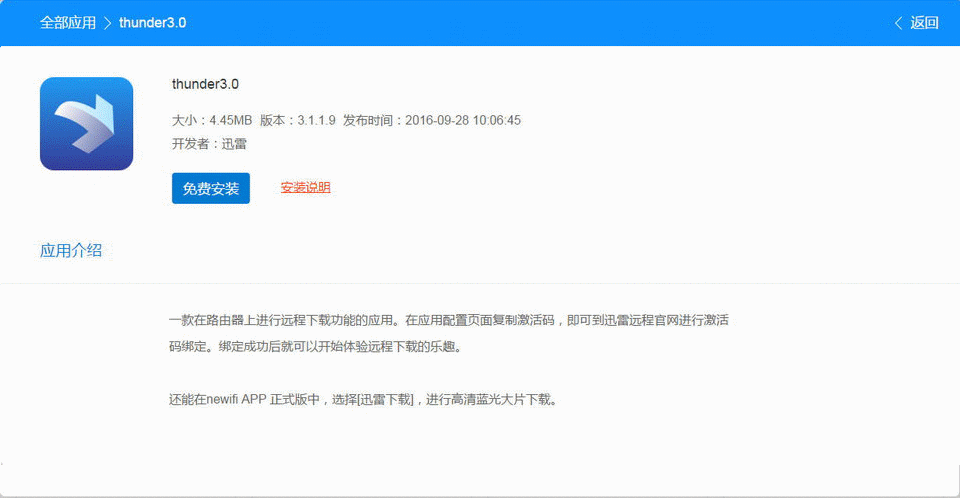Click 返回 to go back

(x=924, y=23)
